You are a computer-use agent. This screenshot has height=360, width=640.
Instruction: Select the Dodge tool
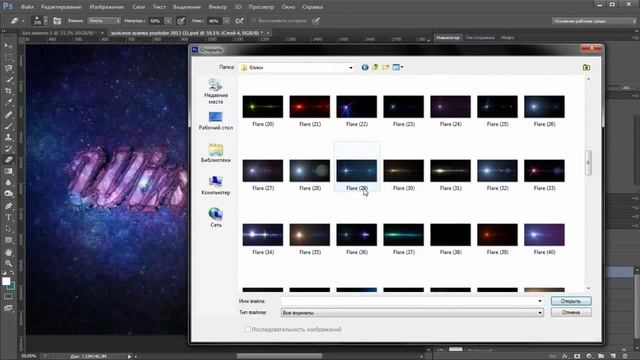[9, 194]
